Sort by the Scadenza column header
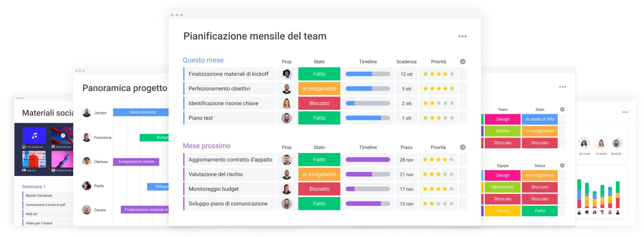The width and height of the screenshot is (644, 237). pos(406,62)
